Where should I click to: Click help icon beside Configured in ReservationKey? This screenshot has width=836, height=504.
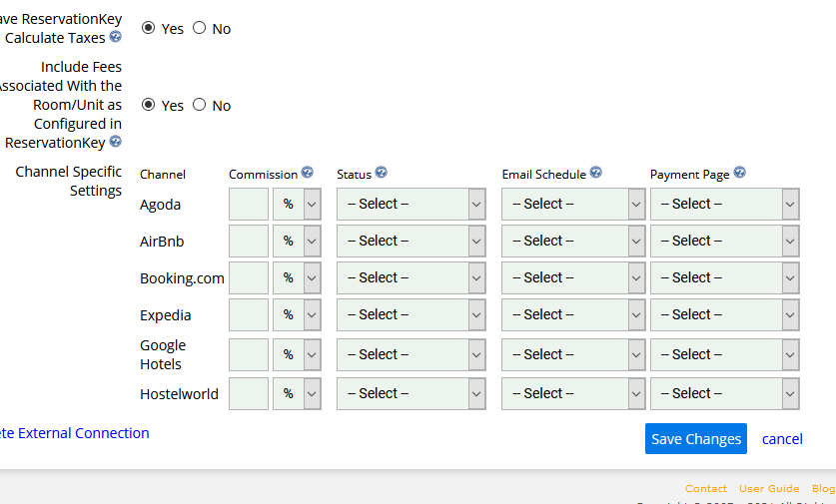click(116, 143)
